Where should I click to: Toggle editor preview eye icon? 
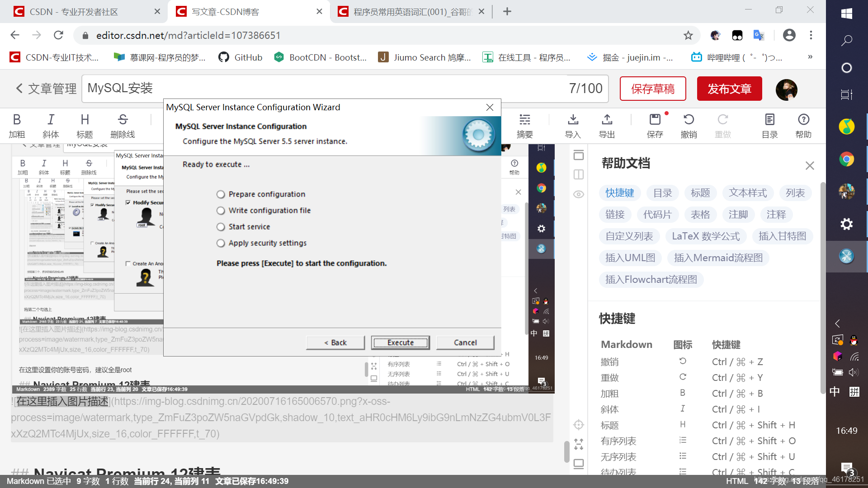(x=579, y=194)
